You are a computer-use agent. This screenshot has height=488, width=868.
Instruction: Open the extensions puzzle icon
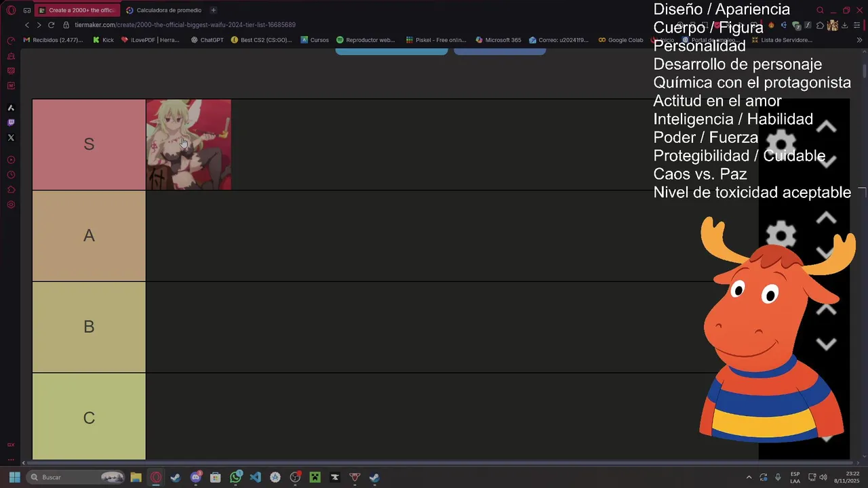[820, 25]
